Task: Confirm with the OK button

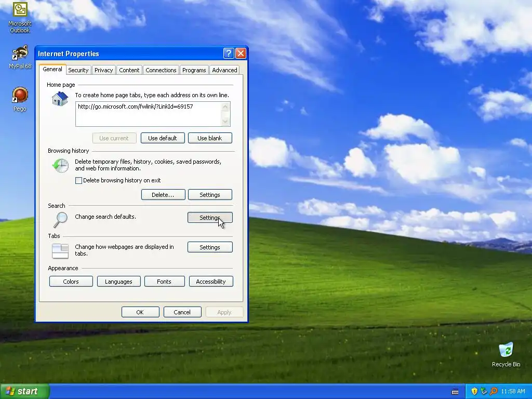Action: [x=140, y=312]
